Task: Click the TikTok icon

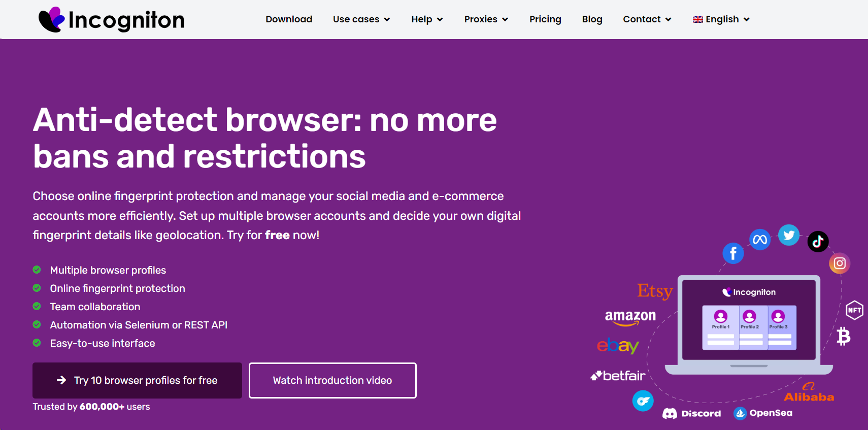Action: click(818, 242)
